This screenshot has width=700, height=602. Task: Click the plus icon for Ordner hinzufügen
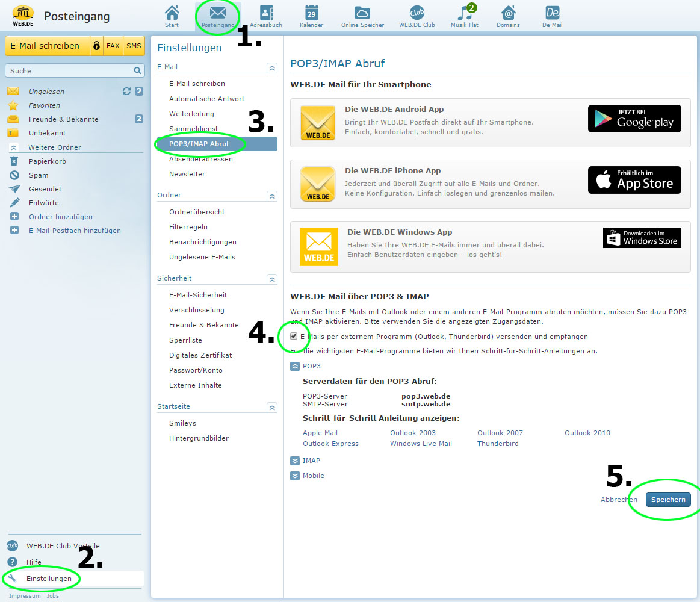pos(14,217)
